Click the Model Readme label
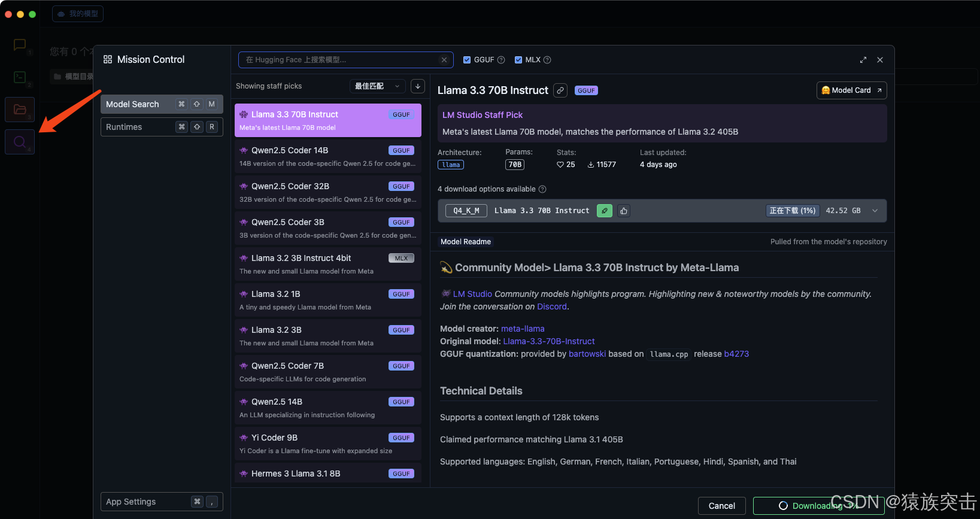This screenshot has width=980, height=519. click(466, 242)
